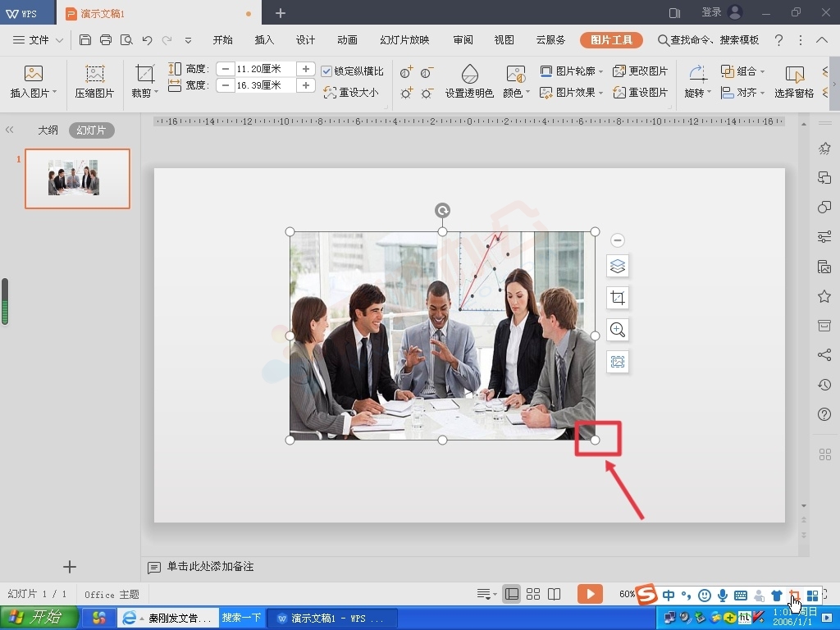Switch to Outline (大纲) panel view
The width and height of the screenshot is (840, 630).
point(48,130)
